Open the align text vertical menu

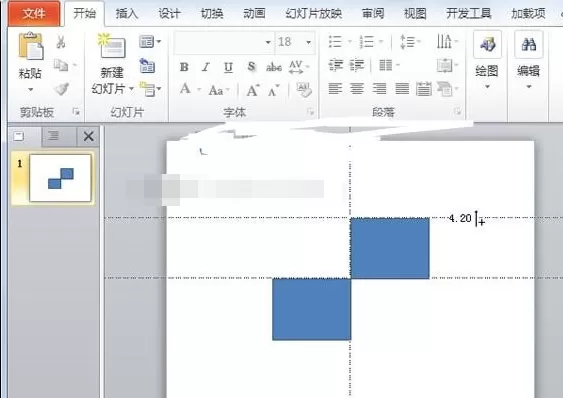[x=447, y=65]
